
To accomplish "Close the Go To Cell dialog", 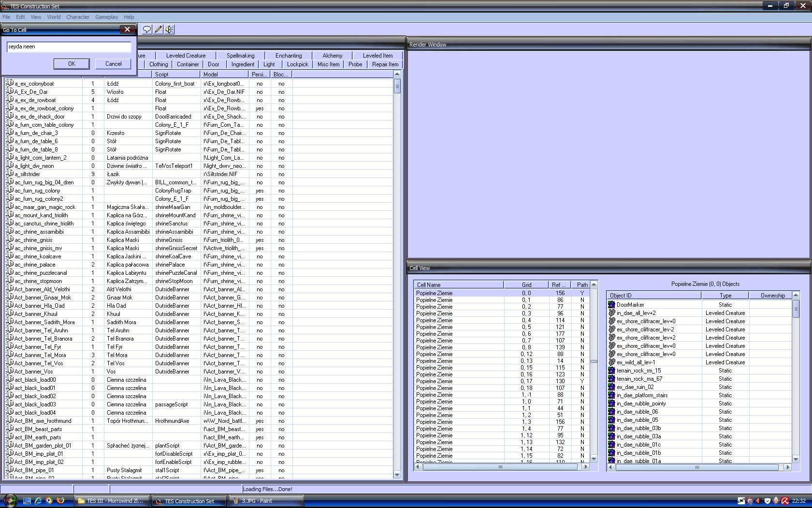I will pyautogui.click(x=127, y=30).
